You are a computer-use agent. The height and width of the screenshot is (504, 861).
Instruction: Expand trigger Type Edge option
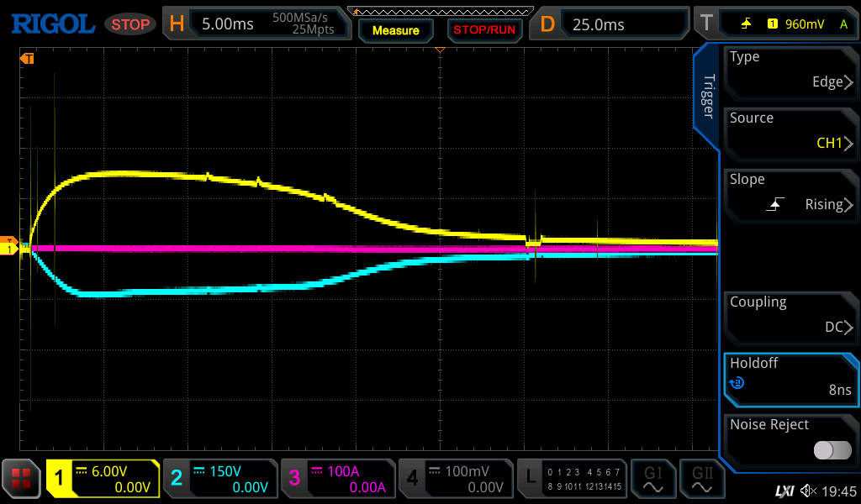click(x=790, y=70)
